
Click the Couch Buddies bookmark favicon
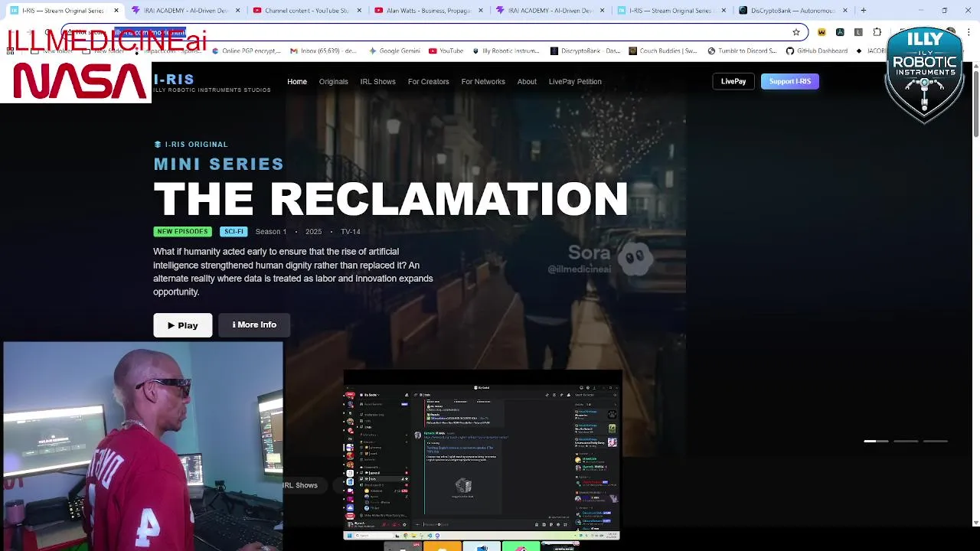tap(632, 51)
